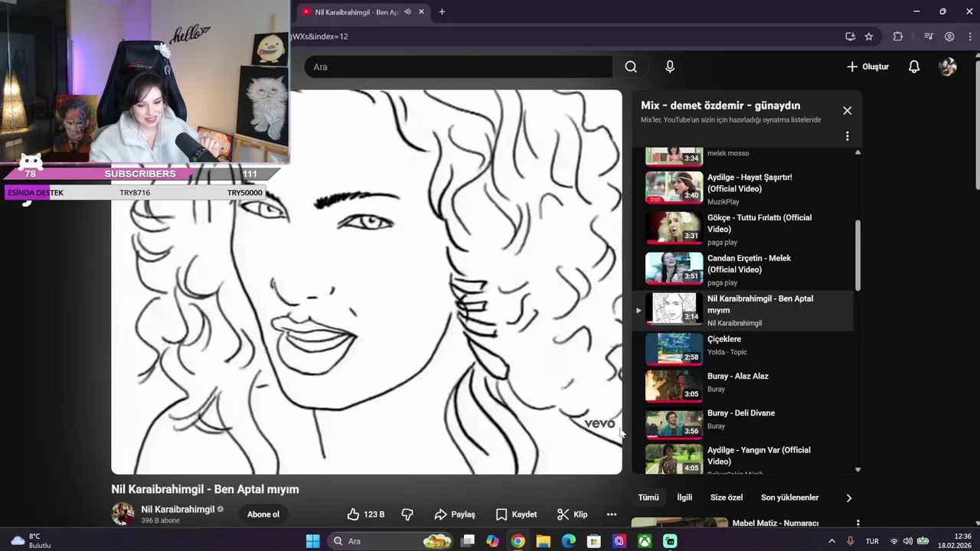Open Task View on taskbar
The width and height of the screenshot is (980, 551).
pyautogui.click(x=468, y=541)
